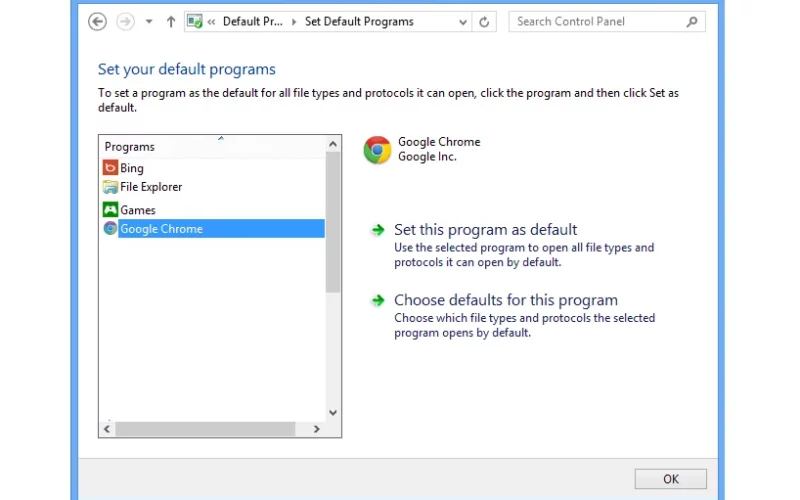800x500 pixels.
Task: Expand the hidden breadcrumb chevrons in the address bar
Action: pyautogui.click(x=211, y=21)
